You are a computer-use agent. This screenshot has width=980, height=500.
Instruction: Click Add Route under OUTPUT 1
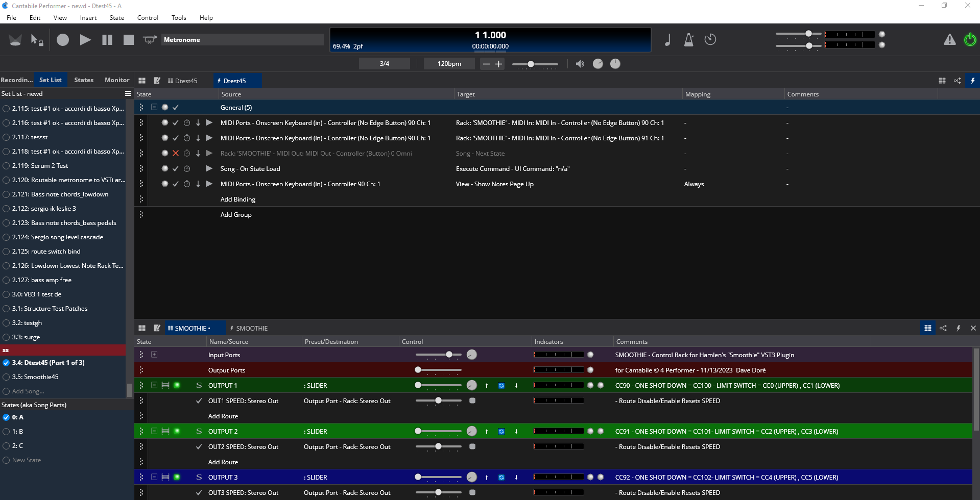223,416
